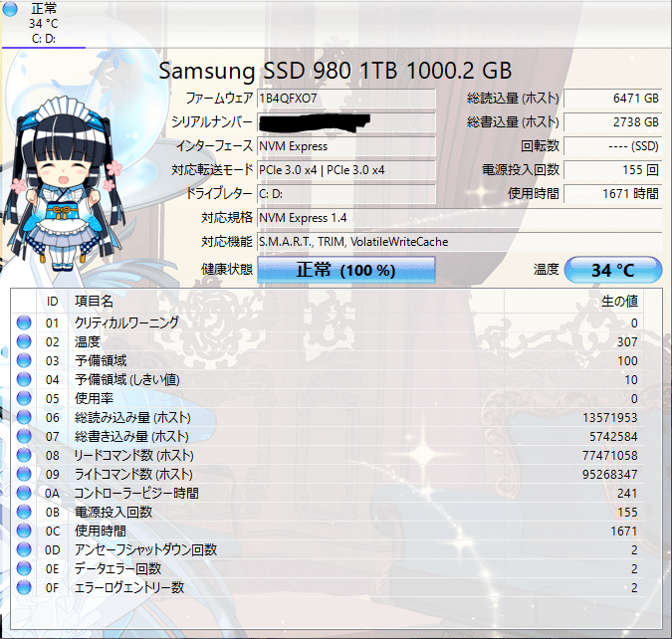Viewport: 672px width, 639px height.
Task: Click status orb for row 0F エラーログエントリー数
Action: pyautogui.click(x=24, y=587)
